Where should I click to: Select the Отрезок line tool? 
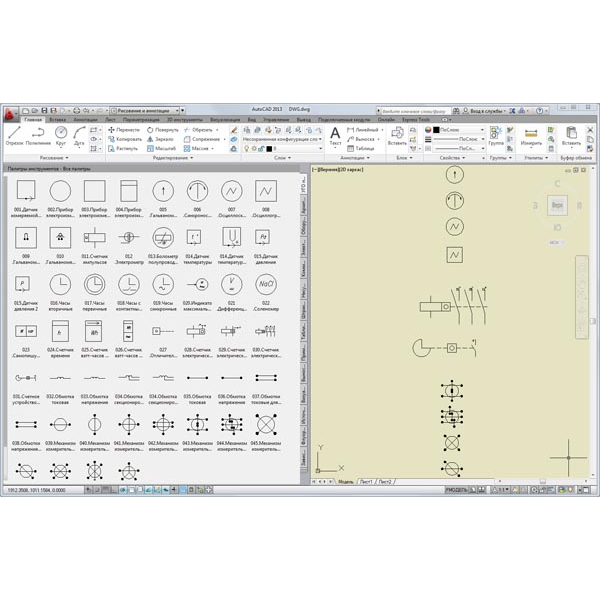14,135
